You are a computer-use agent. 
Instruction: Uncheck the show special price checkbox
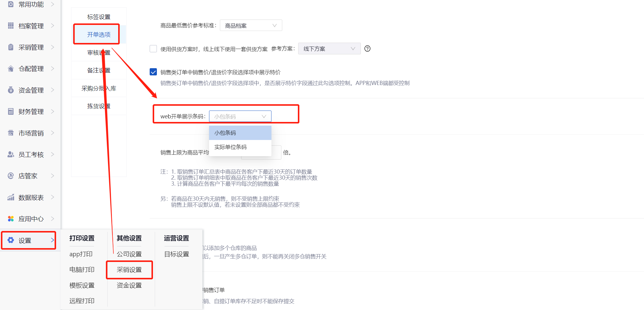(153, 72)
